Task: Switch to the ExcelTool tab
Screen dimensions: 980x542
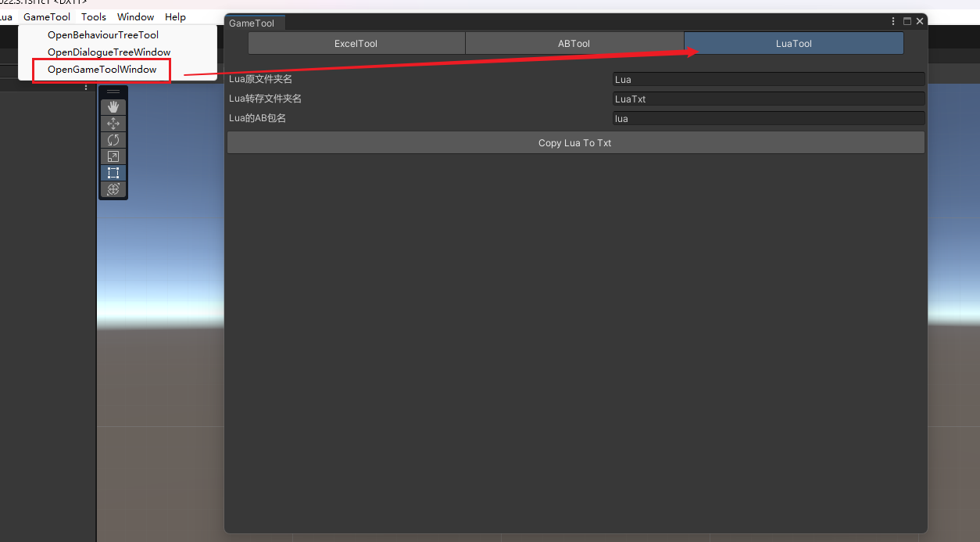Action: [x=356, y=43]
